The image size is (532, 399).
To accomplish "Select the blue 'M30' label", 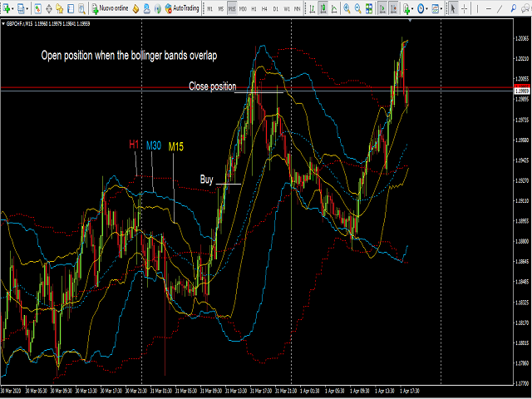I will click(x=153, y=146).
